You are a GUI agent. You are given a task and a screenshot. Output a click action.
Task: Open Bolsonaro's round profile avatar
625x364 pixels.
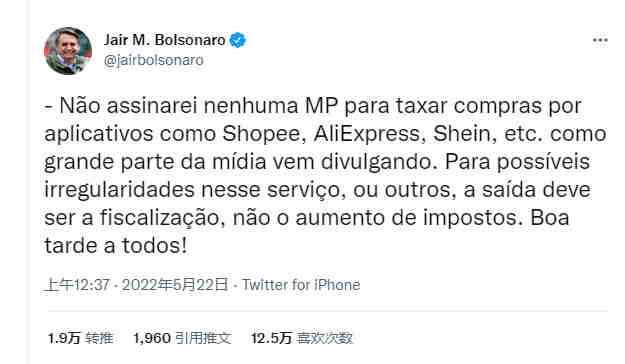click(68, 51)
